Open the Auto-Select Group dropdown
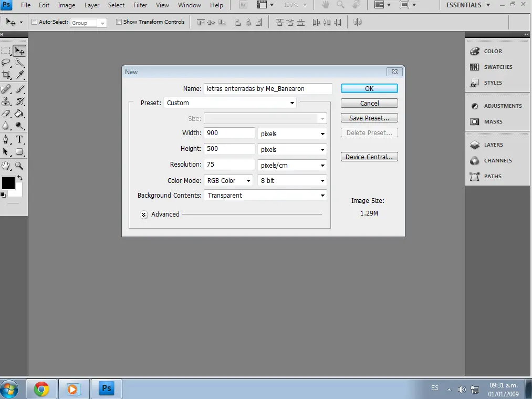Viewport: 532px width, 399px height. tap(89, 23)
